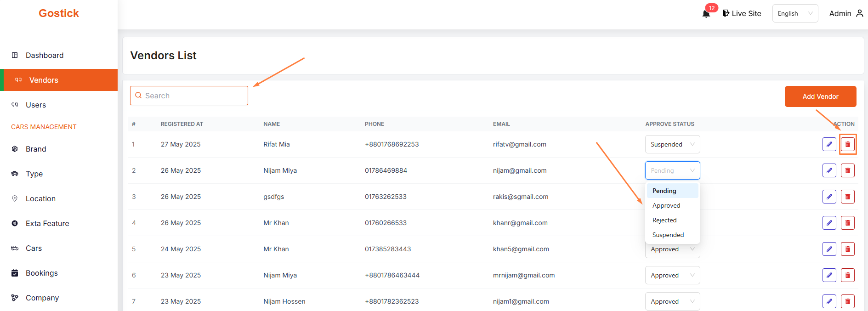Click the Admin user profile icon
Image resolution: width=868 pixels, height=311 pixels.
pos(859,13)
